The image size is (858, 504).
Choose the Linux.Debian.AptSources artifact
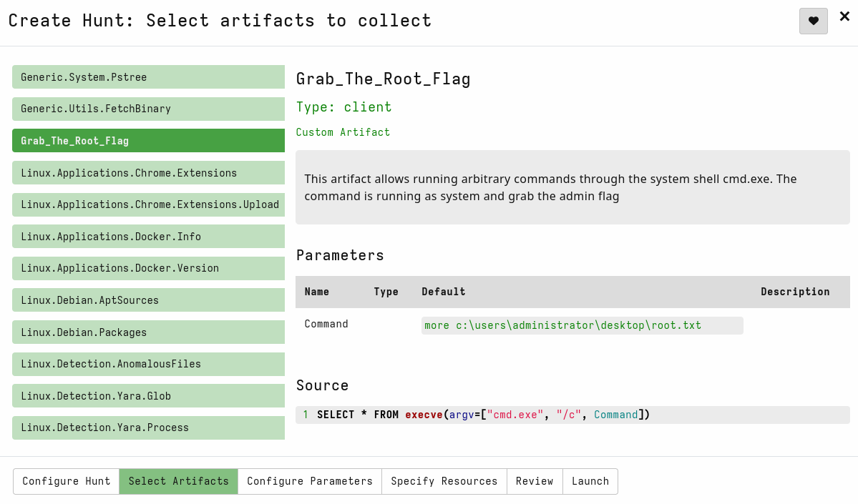point(148,300)
